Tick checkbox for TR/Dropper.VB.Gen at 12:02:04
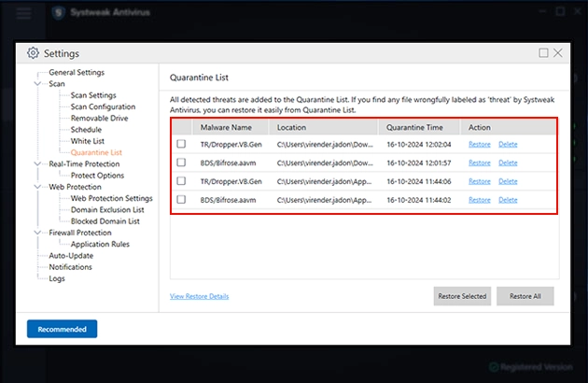 click(x=181, y=144)
